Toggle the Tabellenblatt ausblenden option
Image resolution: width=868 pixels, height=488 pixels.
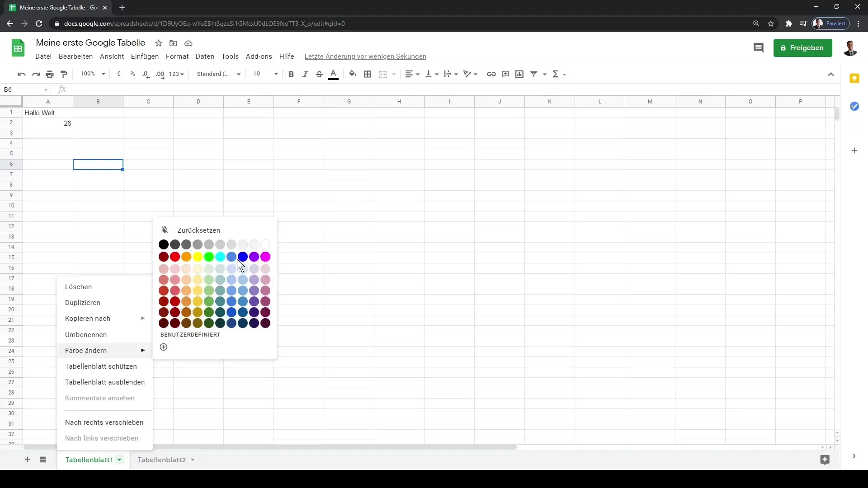point(105,382)
